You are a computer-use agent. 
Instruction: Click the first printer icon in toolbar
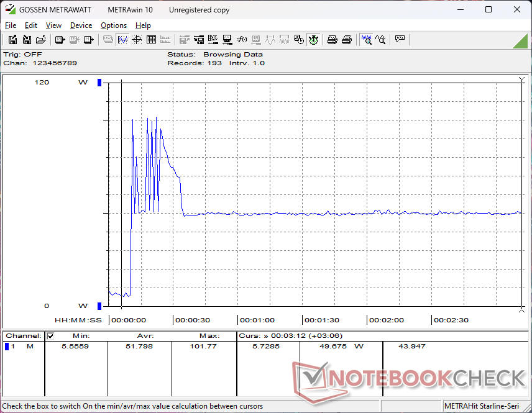pyautogui.click(x=332, y=40)
